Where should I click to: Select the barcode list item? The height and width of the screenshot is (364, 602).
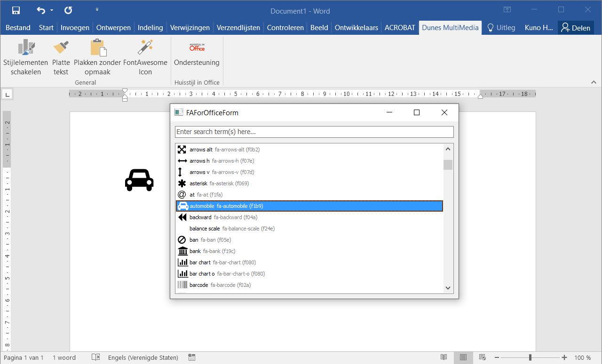309,285
